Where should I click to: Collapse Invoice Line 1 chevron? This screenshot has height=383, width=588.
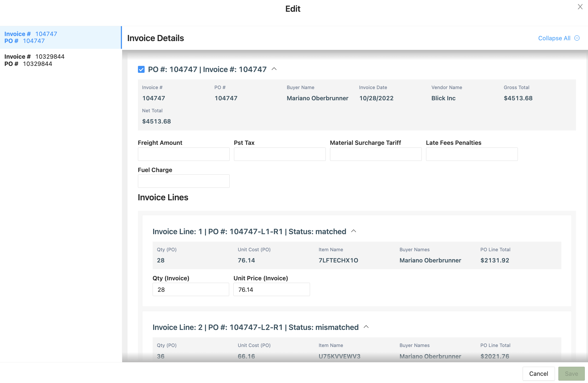pyautogui.click(x=353, y=231)
